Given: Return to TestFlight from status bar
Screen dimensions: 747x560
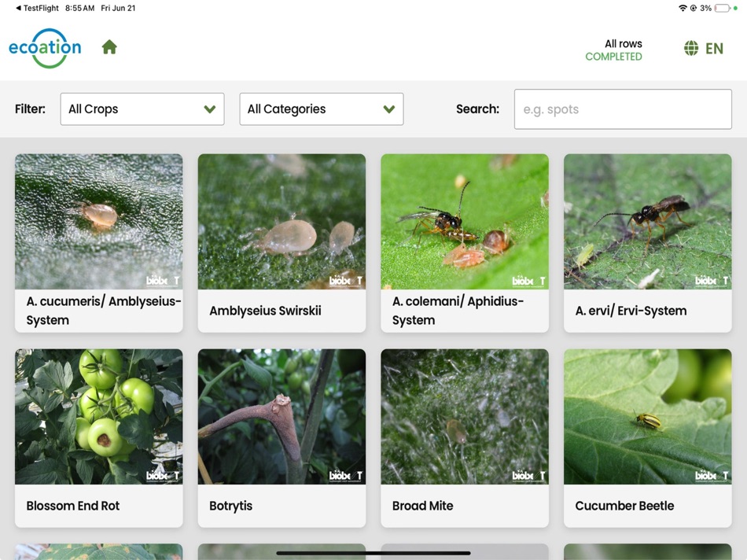Looking at the screenshot, I should (x=37, y=8).
